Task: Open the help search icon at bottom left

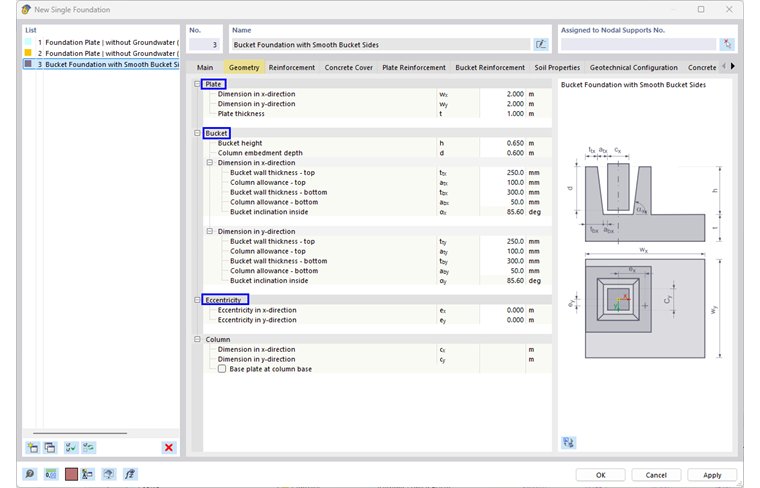Action: click(x=30, y=474)
